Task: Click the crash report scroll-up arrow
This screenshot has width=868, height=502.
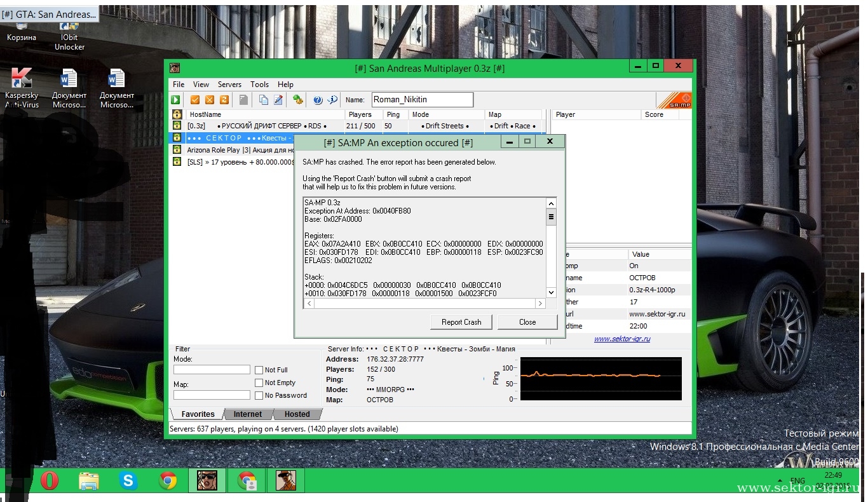Action: pyautogui.click(x=551, y=204)
